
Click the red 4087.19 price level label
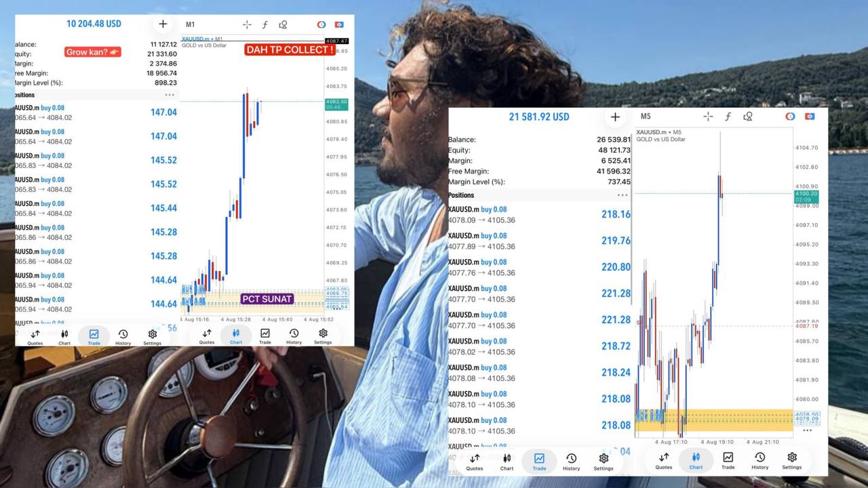tap(806, 326)
